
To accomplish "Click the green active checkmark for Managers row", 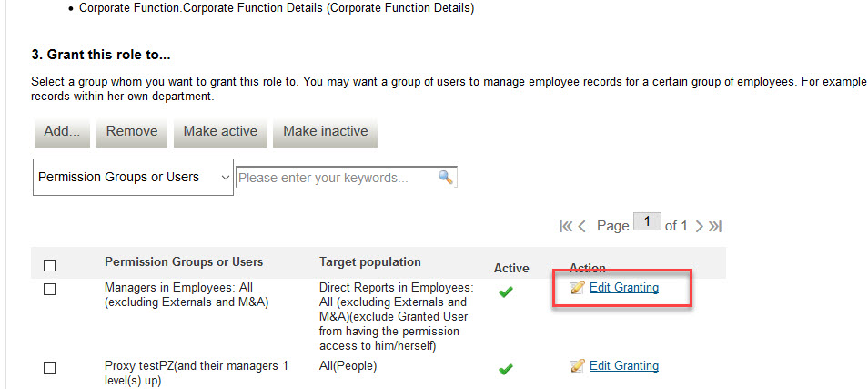I will tap(505, 292).
